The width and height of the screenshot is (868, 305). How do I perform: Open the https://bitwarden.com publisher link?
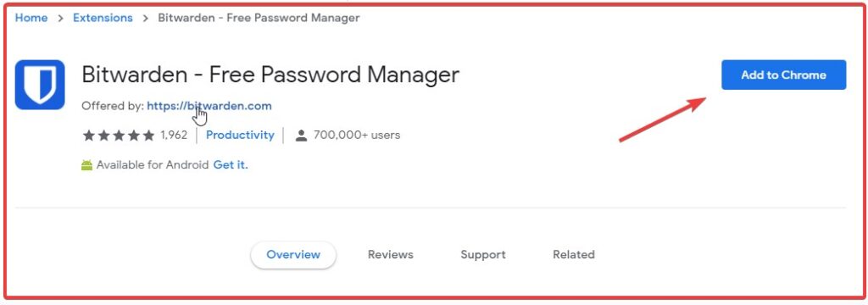(x=209, y=106)
